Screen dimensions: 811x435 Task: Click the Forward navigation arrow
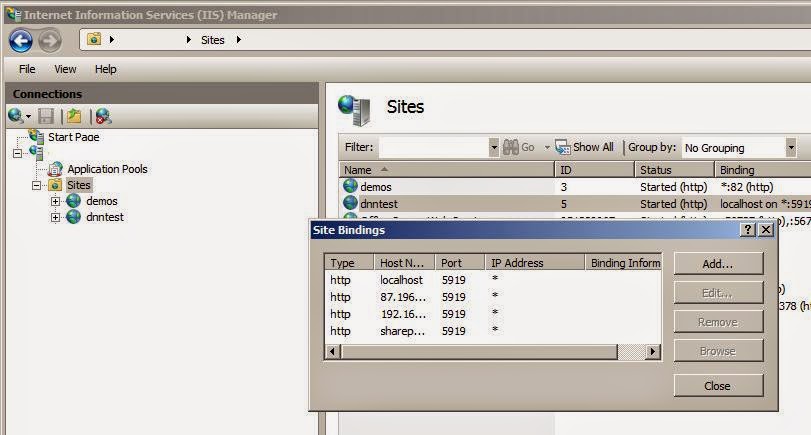coord(50,41)
